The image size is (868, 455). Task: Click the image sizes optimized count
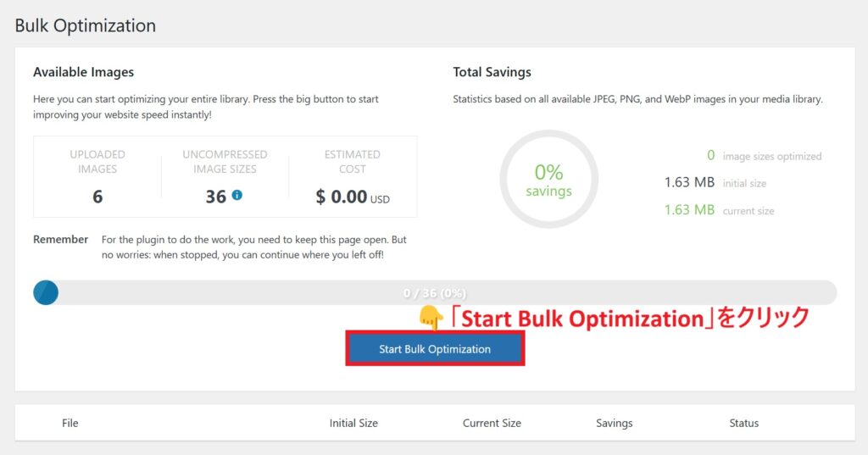tap(711, 155)
